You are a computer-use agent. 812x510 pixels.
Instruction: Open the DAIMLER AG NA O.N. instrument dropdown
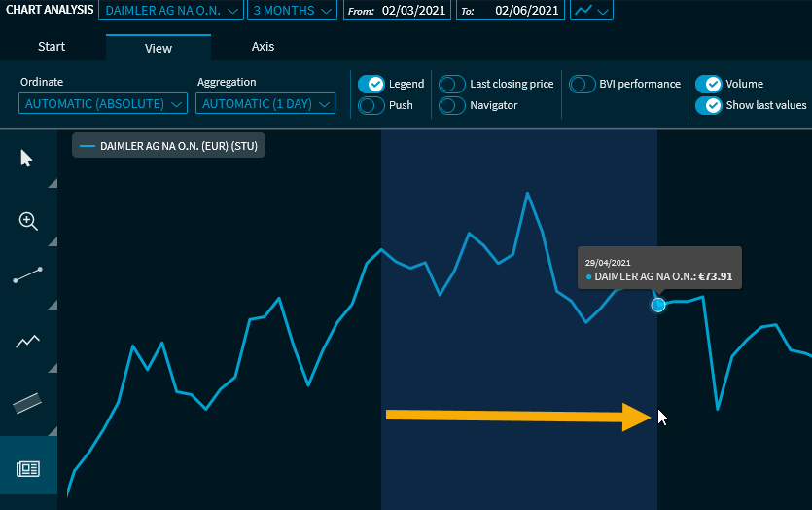[x=173, y=11]
